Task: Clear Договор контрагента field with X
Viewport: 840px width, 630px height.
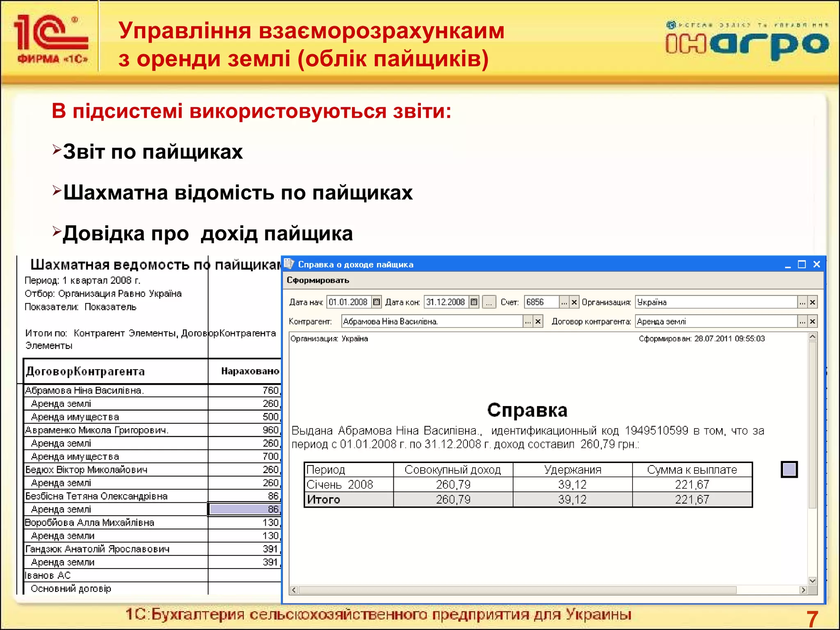Action: pos(812,322)
